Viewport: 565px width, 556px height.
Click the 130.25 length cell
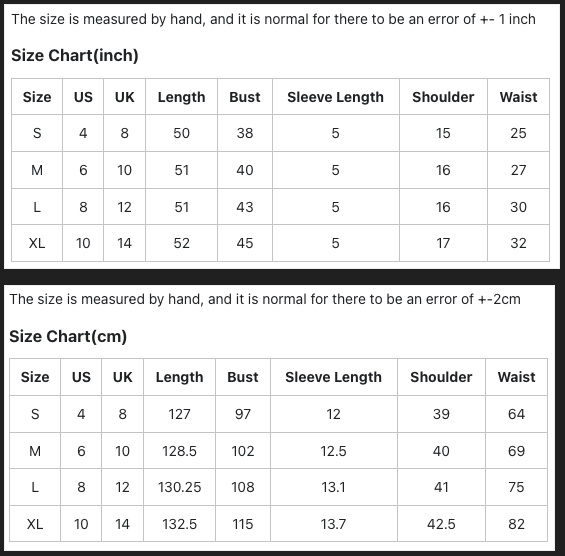point(179,487)
